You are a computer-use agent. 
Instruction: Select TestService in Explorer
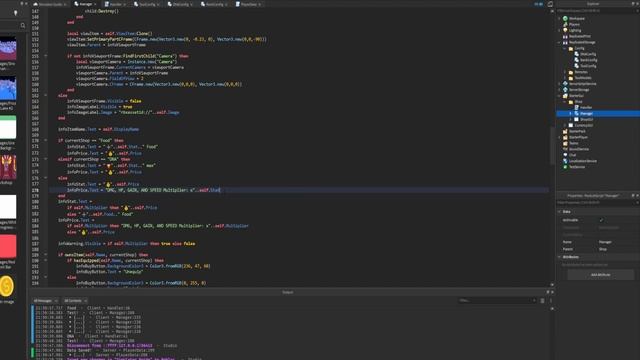click(573, 167)
